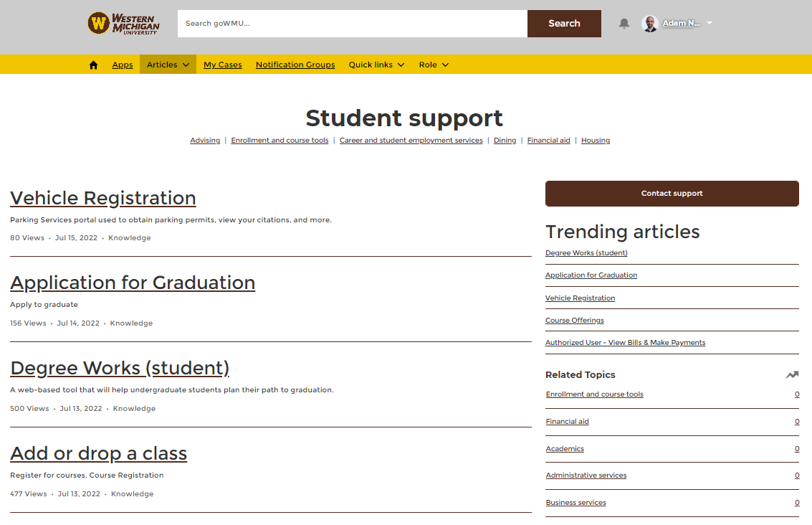Expand the Articles dropdown menu
Viewport: 812px width, 525px height.
click(168, 65)
